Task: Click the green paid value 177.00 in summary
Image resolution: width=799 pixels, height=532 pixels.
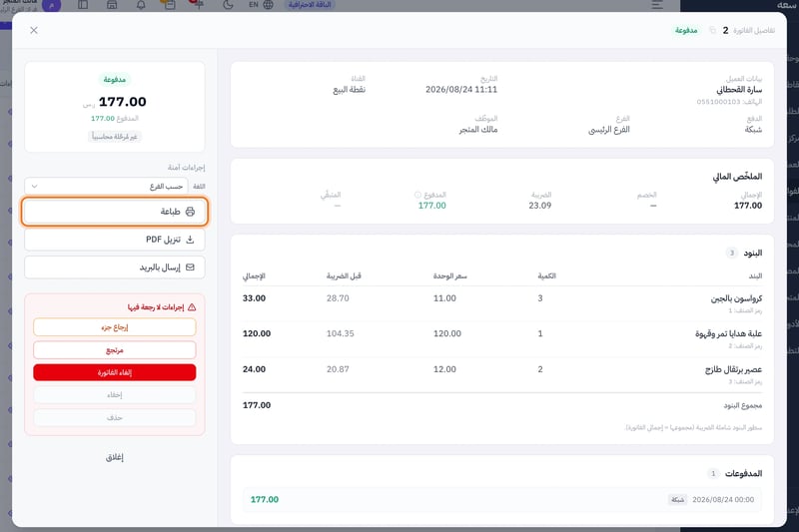Action: (x=432, y=206)
